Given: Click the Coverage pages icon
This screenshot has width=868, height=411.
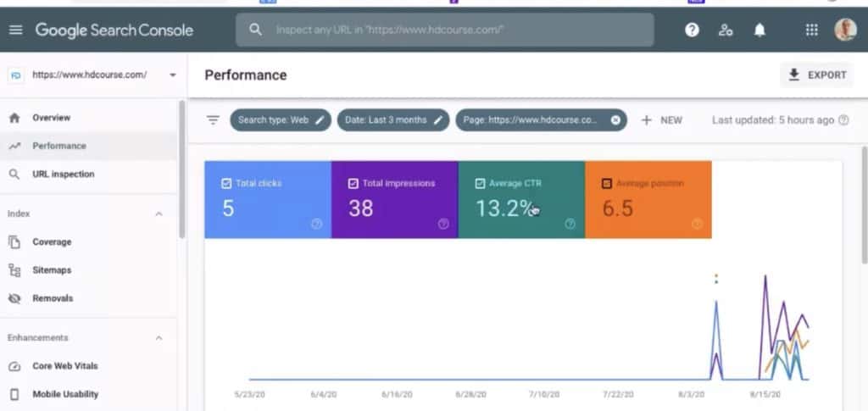Looking at the screenshot, I should [15, 242].
